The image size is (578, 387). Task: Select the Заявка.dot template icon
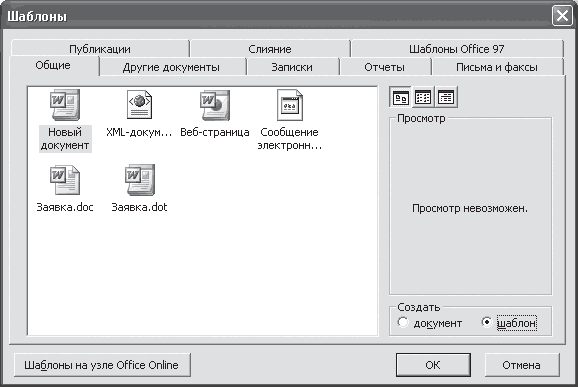[140, 180]
